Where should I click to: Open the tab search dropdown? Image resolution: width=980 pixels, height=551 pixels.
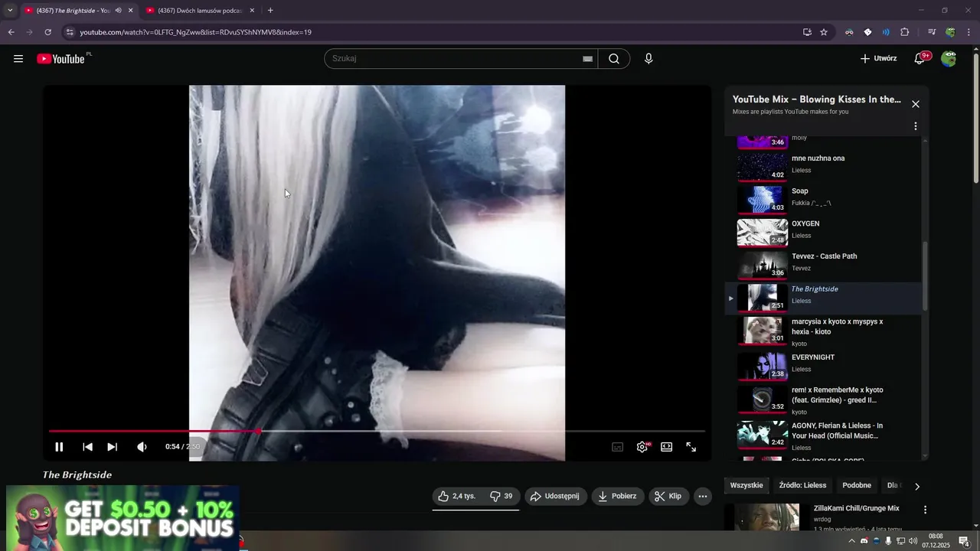[x=10, y=11]
